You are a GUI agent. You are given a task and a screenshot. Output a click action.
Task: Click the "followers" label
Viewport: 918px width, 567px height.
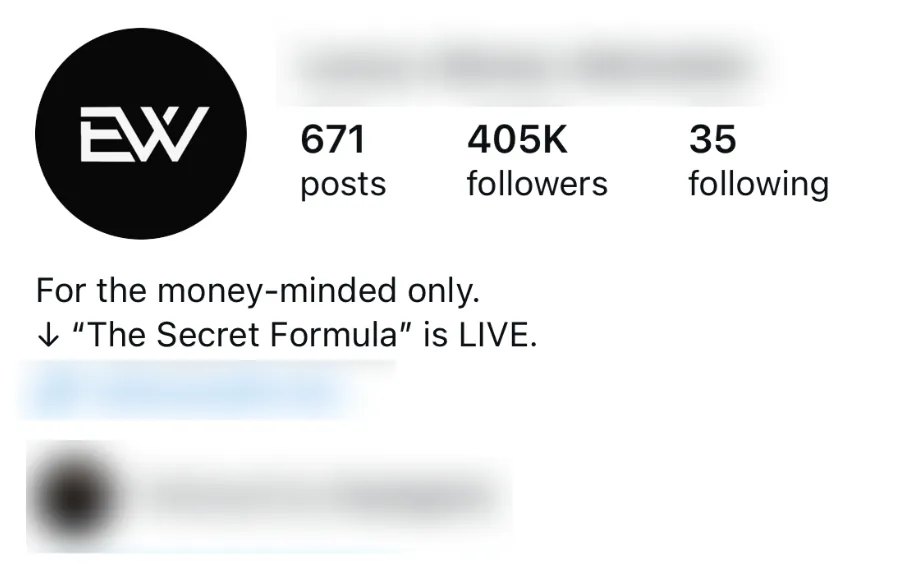(x=537, y=184)
